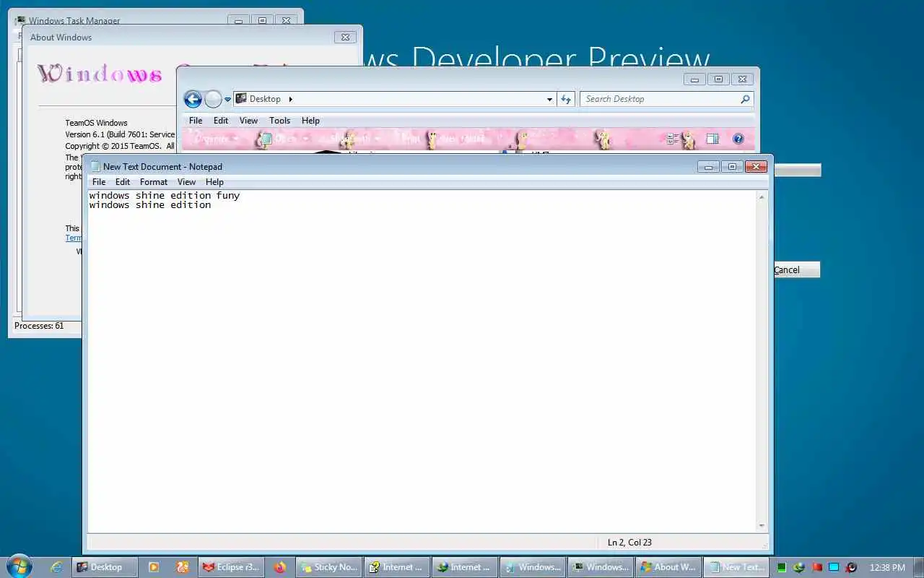This screenshot has width=924, height=578.
Task: Expand the breadcrumb arrow after Desktop
Action: [290, 99]
